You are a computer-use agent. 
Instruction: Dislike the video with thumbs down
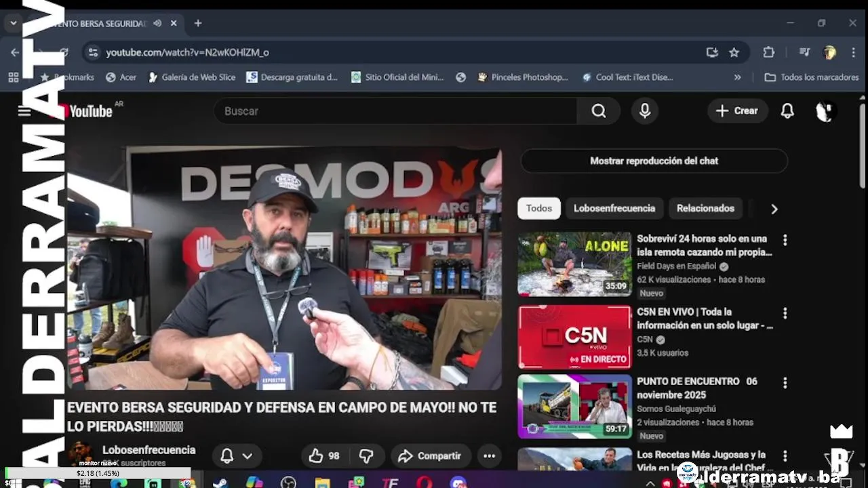(x=366, y=456)
